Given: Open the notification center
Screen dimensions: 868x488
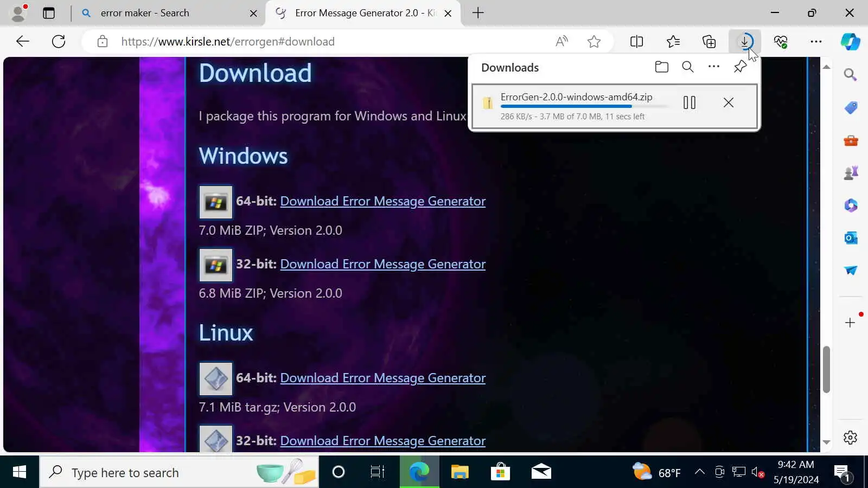Looking at the screenshot, I should coord(843,473).
